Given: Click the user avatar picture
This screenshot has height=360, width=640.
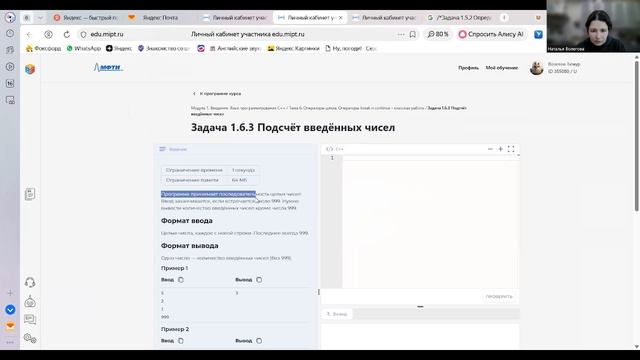Looking at the screenshot, I should tap(536, 68).
